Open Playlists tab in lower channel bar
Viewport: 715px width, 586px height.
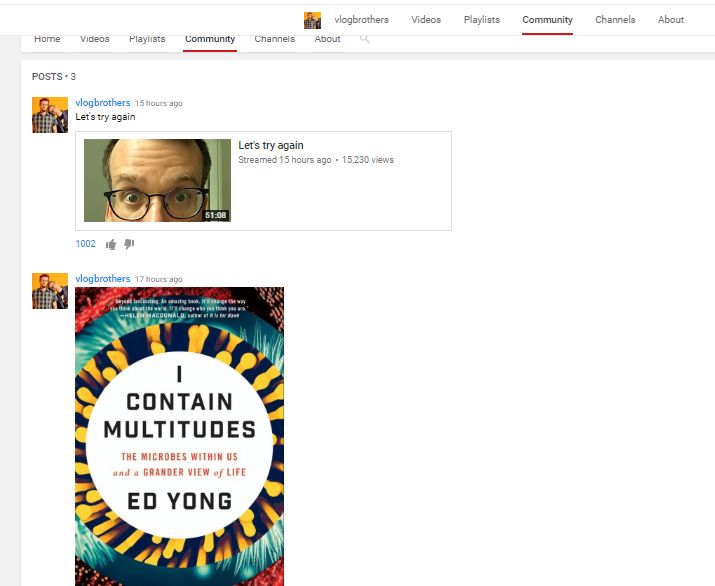pos(147,40)
